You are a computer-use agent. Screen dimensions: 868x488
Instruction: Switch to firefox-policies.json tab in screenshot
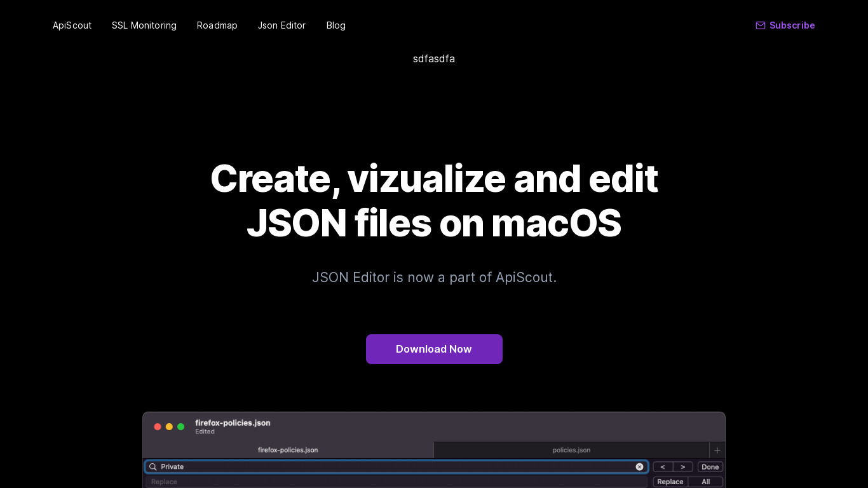coord(288,450)
